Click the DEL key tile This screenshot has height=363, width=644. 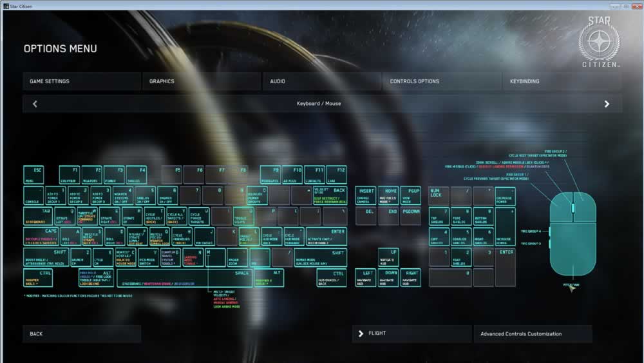point(366,216)
